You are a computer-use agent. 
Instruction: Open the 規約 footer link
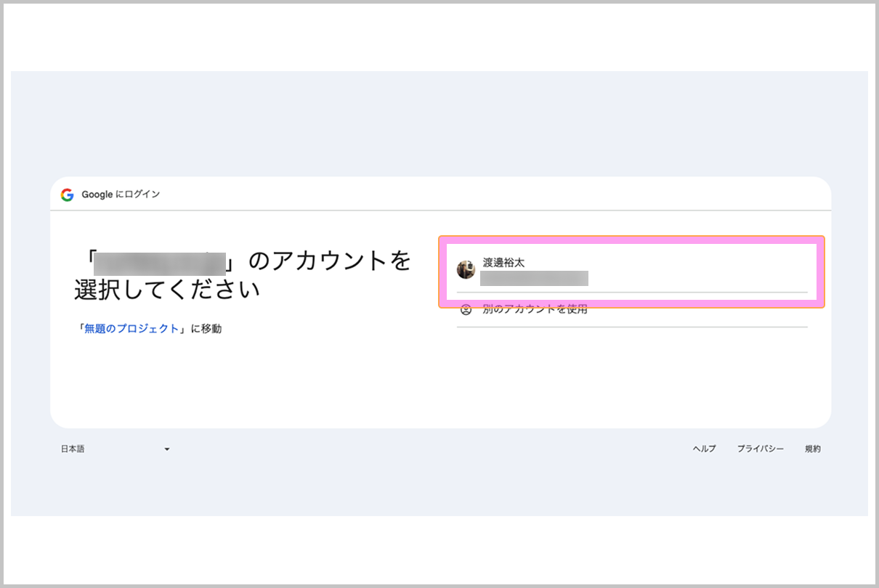pyautogui.click(x=813, y=449)
